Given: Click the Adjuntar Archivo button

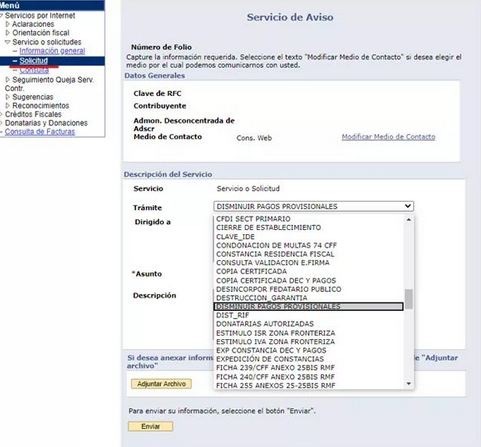Looking at the screenshot, I should pyautogui.click(x=161, y=384).
